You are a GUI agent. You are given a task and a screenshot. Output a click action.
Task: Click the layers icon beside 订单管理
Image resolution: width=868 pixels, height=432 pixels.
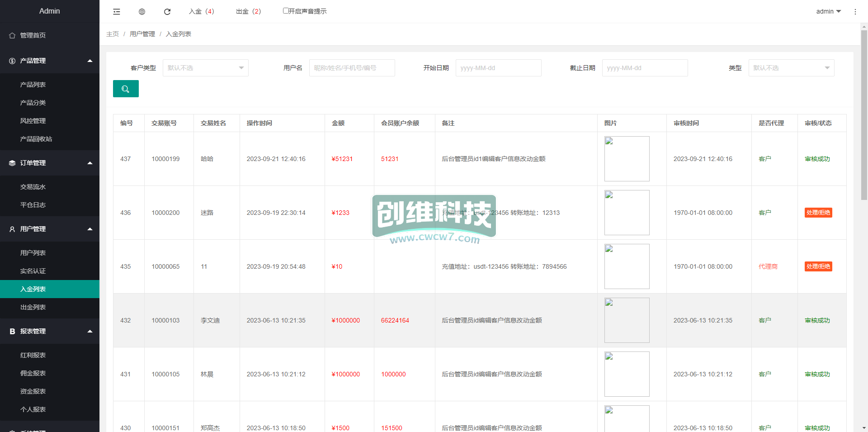coord(12,163)
